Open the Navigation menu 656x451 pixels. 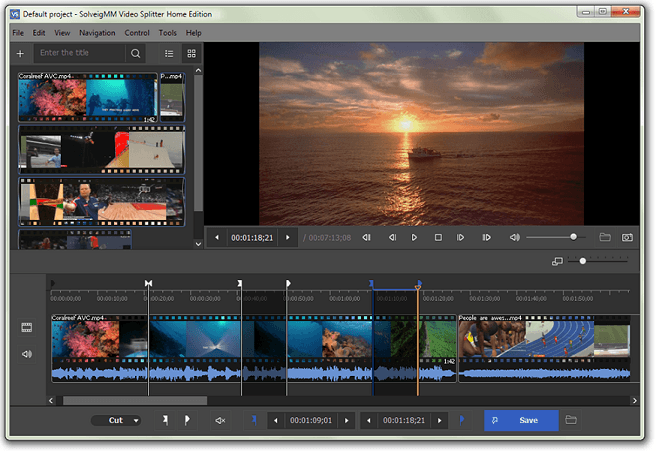[97, 33]
